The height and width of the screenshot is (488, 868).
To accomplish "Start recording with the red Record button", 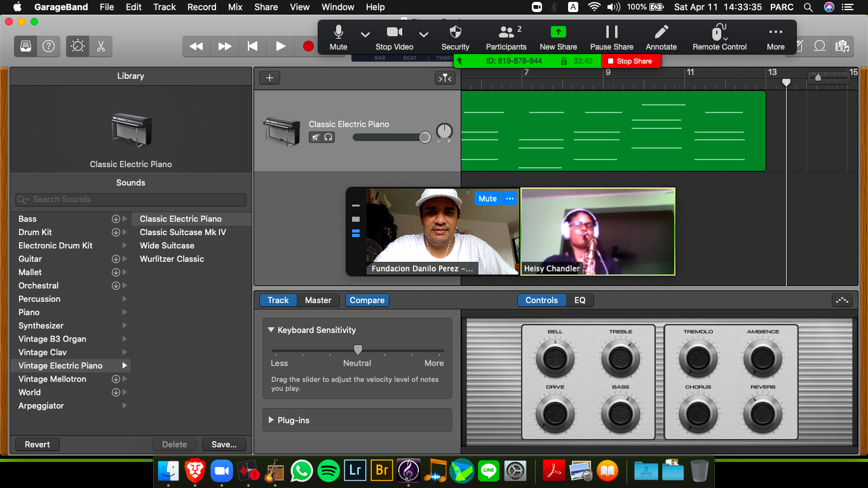I will [308, 46].
